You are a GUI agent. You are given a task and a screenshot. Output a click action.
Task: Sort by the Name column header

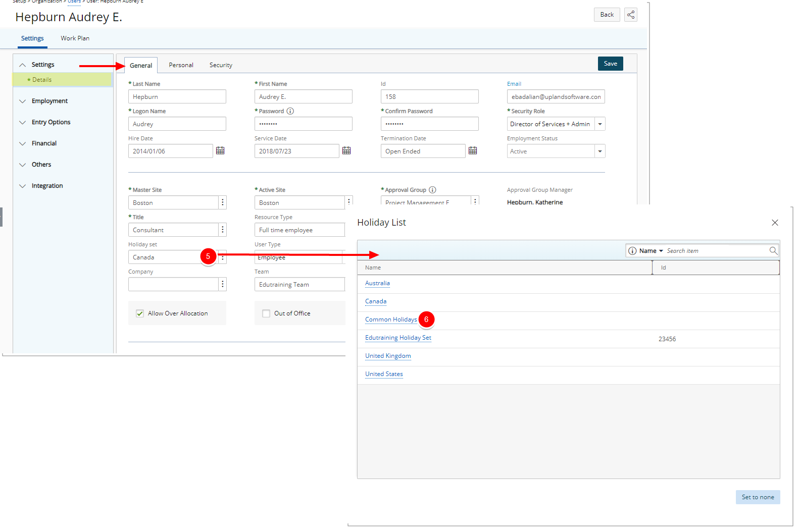(505, 268)
